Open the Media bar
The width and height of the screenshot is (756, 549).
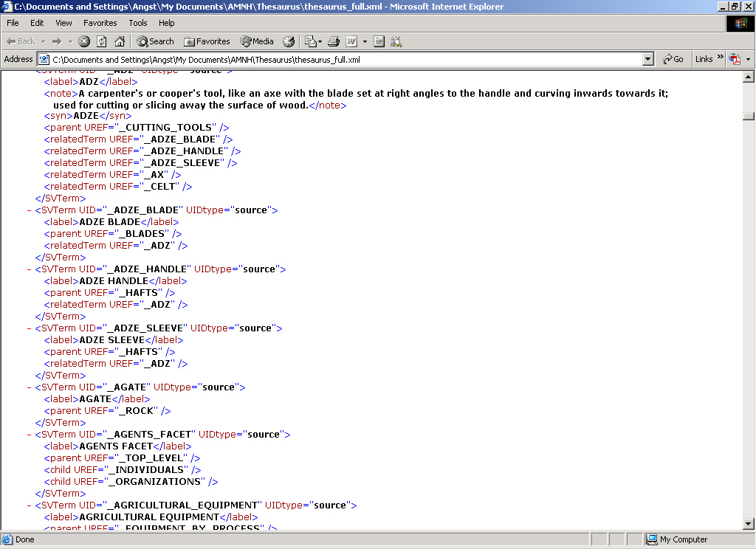coord(256,41)
